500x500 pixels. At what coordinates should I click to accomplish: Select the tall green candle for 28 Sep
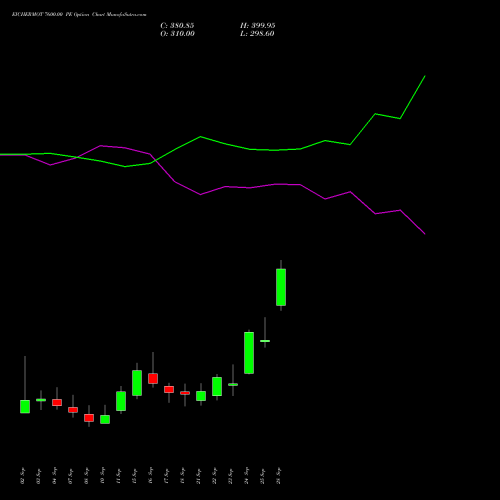click(281, 287)
